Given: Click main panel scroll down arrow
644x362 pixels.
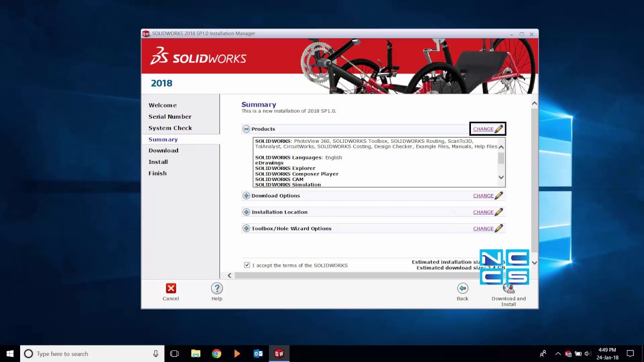Looking at the screenshot, I should 534,262.
